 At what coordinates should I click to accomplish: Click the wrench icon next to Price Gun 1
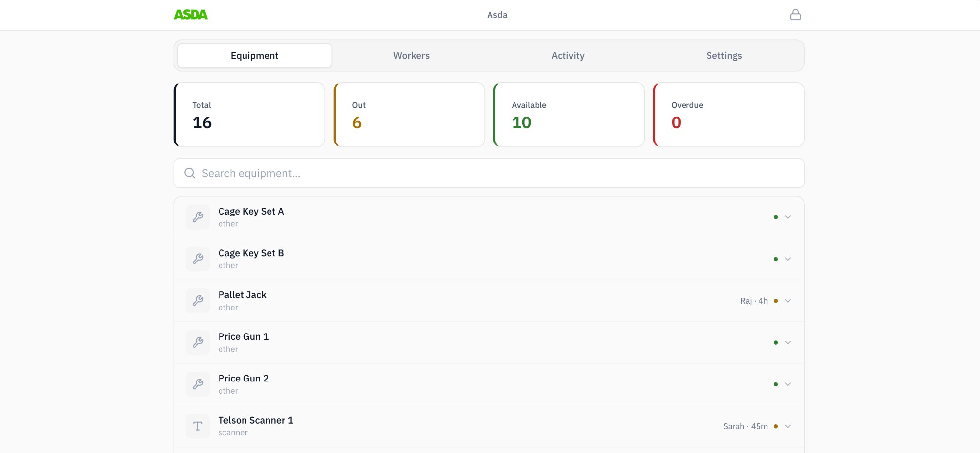197,342
